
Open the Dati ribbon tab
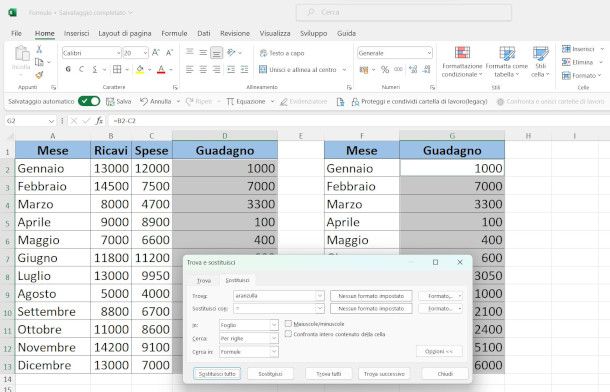(203, 33)
